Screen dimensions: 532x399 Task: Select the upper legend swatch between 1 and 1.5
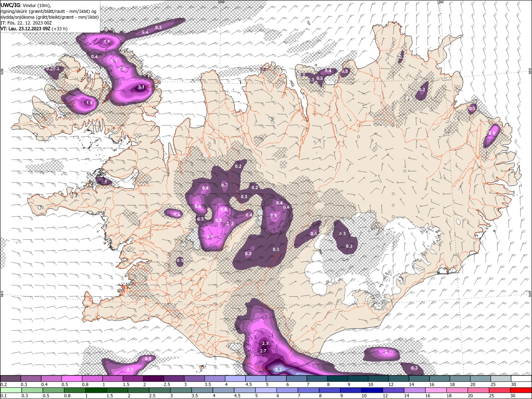pos(113,379)
